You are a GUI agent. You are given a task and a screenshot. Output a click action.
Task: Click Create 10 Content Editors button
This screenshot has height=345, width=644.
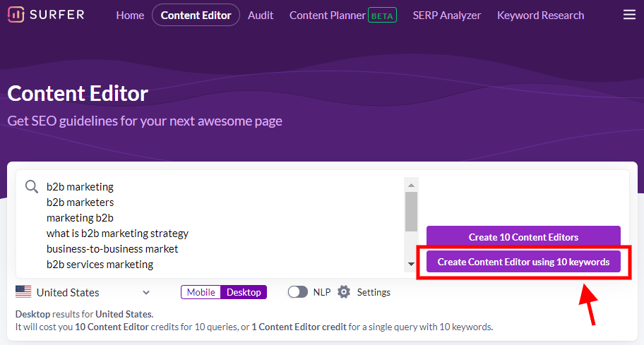tap(523, 237)
